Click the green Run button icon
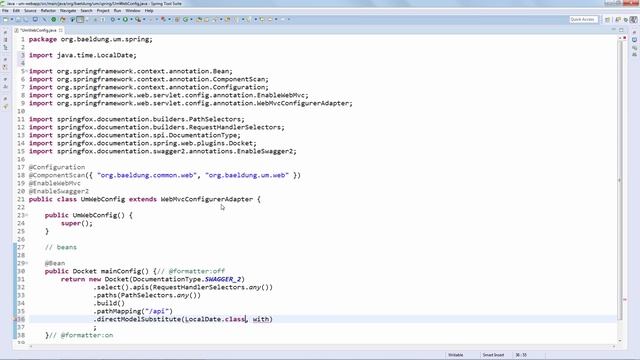 [125, 20]
